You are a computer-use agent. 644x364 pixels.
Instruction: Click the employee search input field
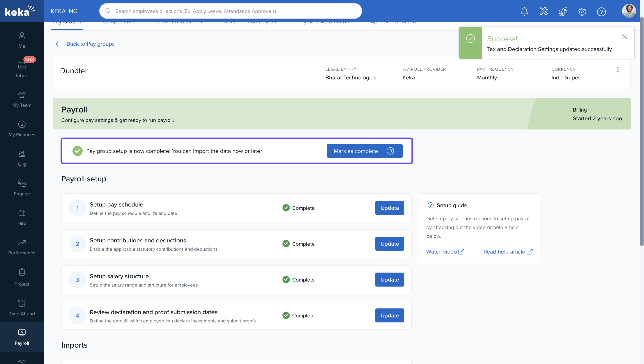tap(230, 11)
